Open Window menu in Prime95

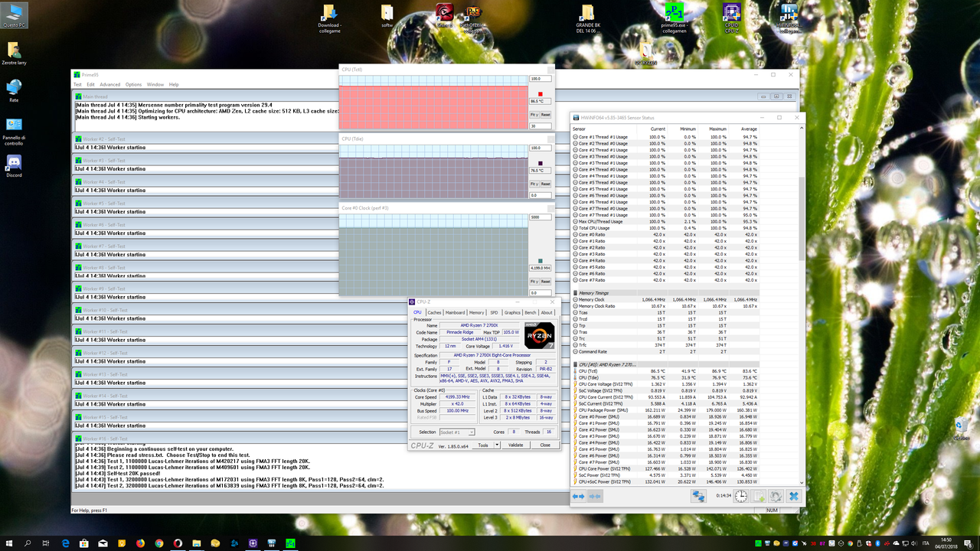(155, 84)
